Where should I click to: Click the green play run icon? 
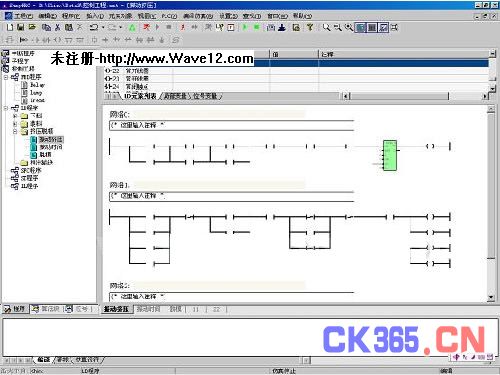coord(245,27)
